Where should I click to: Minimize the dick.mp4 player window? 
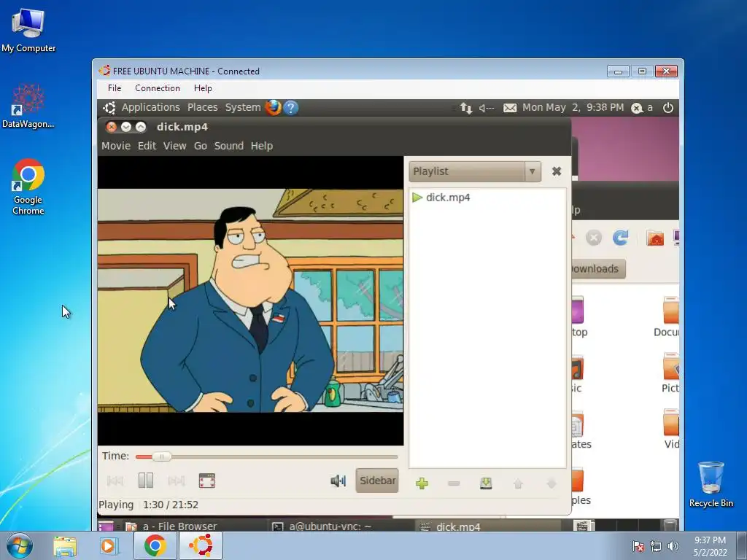(125, 127)
